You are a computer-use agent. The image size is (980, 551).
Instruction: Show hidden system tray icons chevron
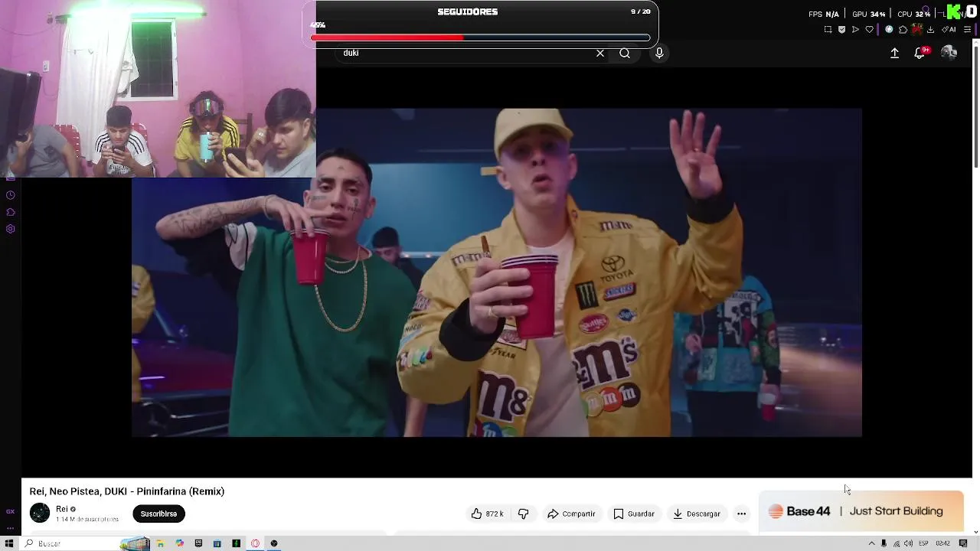coord(872,543)
